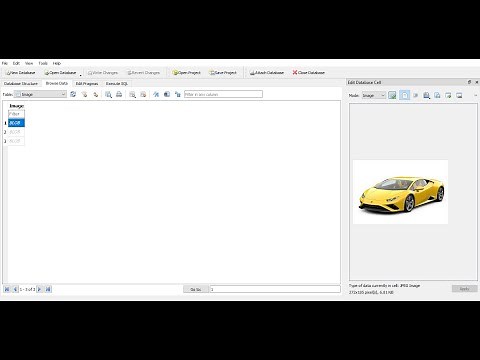Click the Open Project toolbar button
Viewport: 480px width, 360px height.
(186, 73)
